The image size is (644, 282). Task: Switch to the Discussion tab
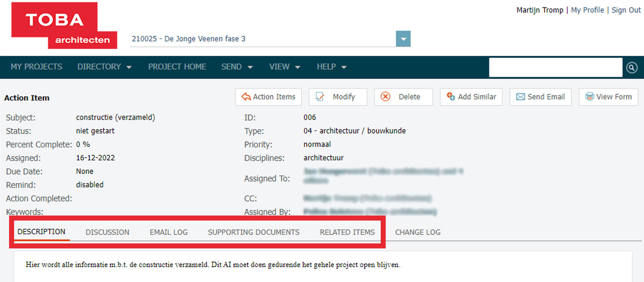click(107, 232)
